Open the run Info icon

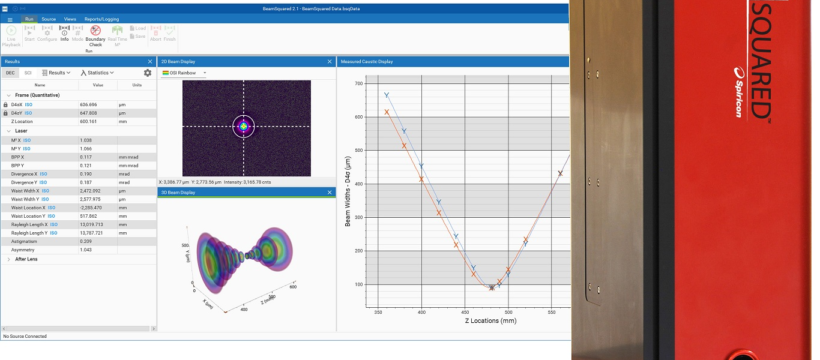click(x=64, y=30)
